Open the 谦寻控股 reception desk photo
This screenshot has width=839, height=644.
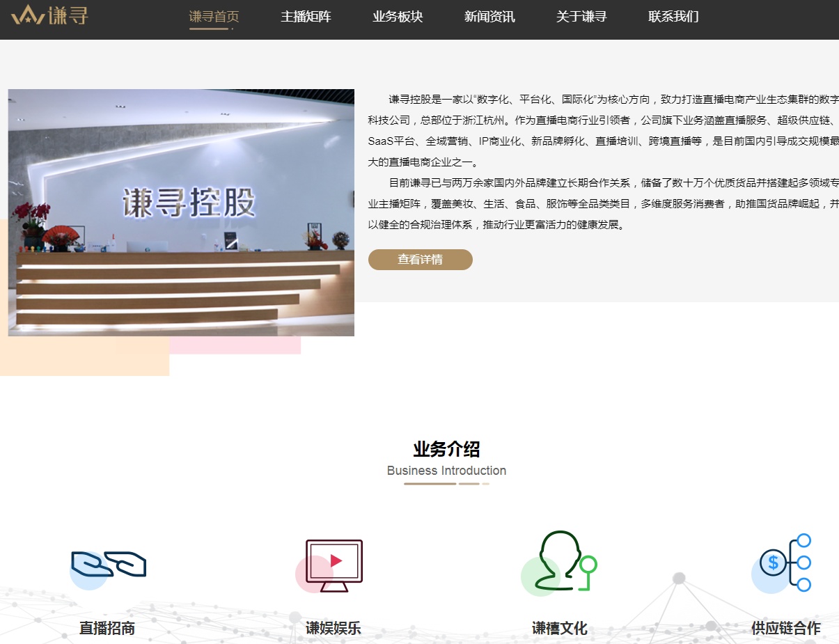(181, 212)
